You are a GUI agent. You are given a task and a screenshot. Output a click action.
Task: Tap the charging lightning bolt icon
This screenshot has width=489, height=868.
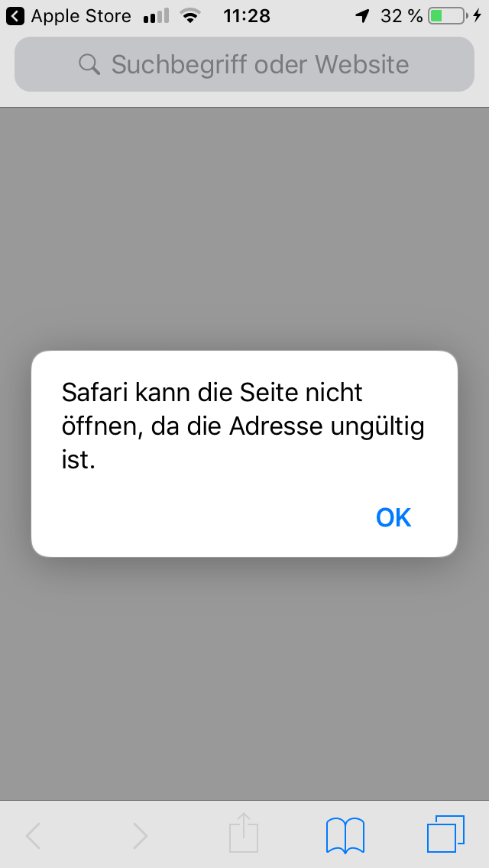coord(477,16)
